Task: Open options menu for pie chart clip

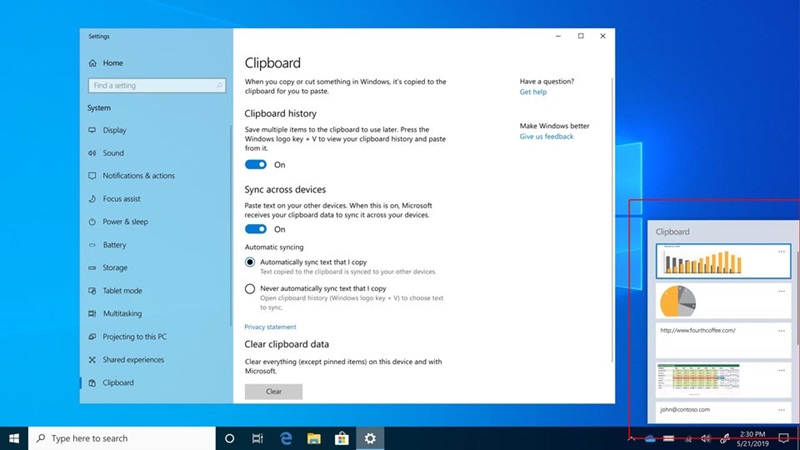Action: point(782,290)
